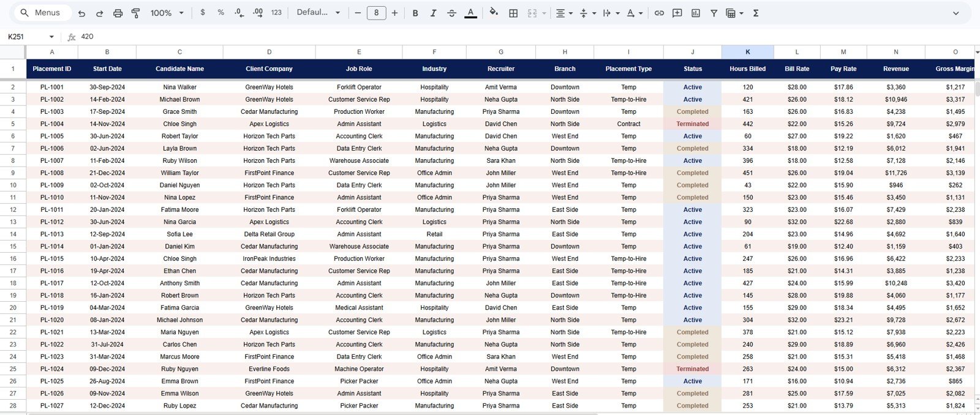
Task: Decrease decimal places
Action: point(239,13)
